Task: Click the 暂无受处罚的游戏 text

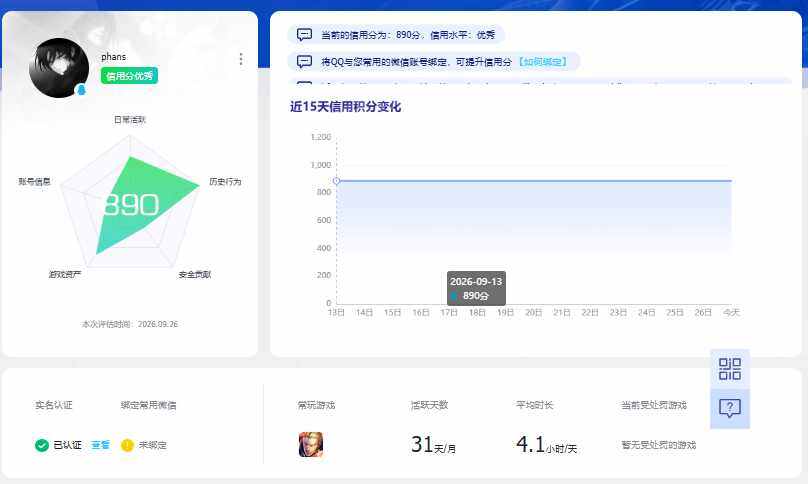Action: [x=659, y=445]
